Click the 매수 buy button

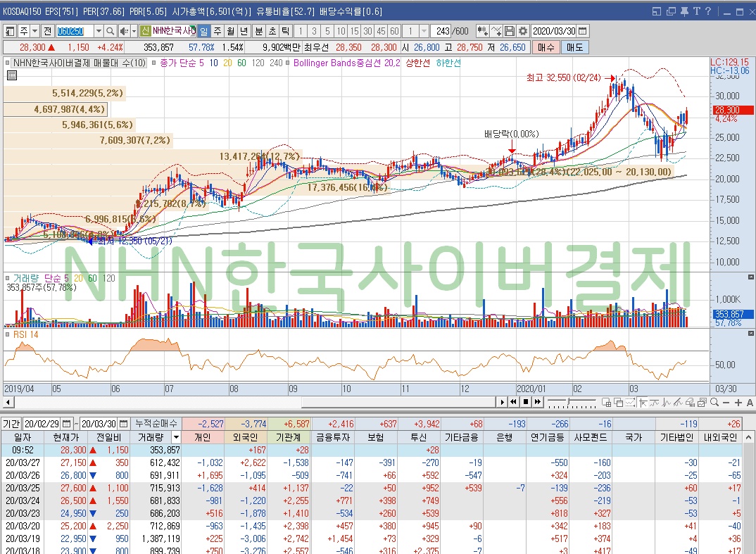(x=546, y=47)
